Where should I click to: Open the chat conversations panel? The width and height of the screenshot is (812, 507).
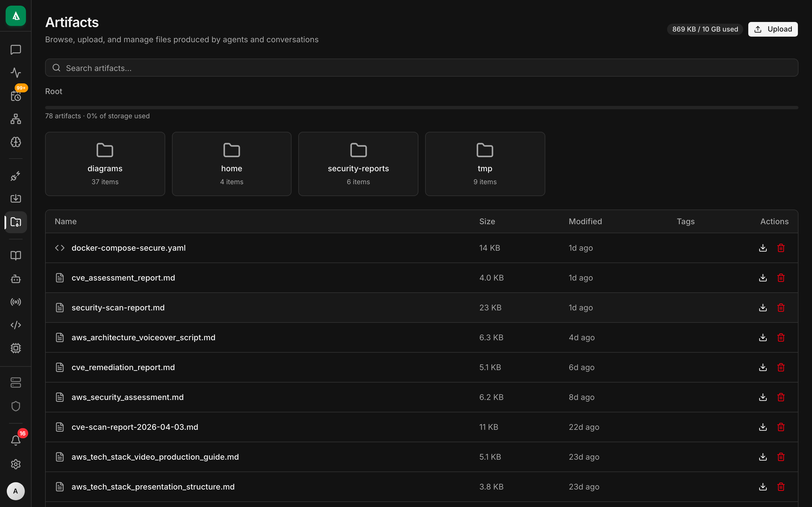pyautogui.click(x=16, y=50)
